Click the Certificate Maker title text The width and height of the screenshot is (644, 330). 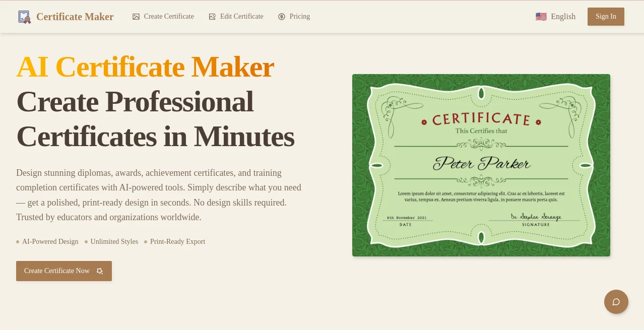point(75,17)
